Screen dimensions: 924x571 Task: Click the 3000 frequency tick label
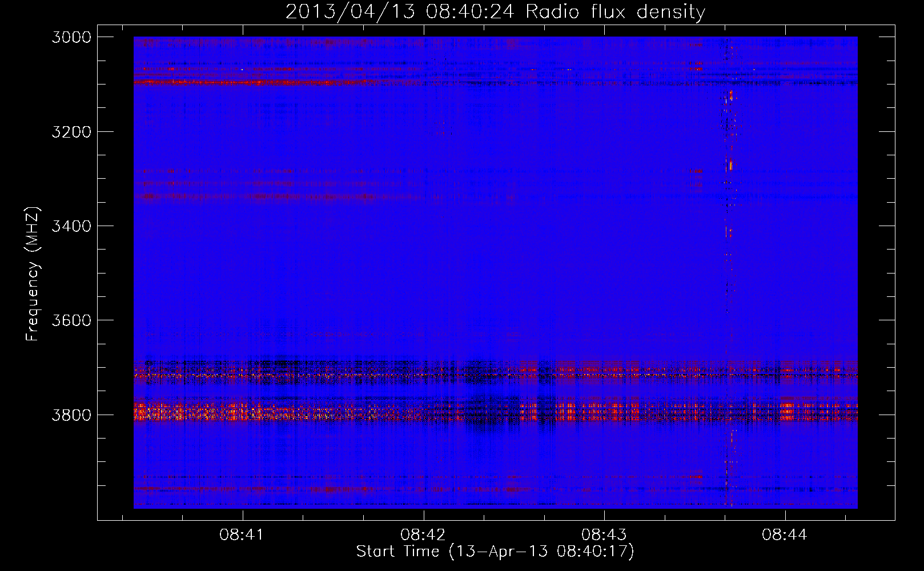(x=71, y=37)
